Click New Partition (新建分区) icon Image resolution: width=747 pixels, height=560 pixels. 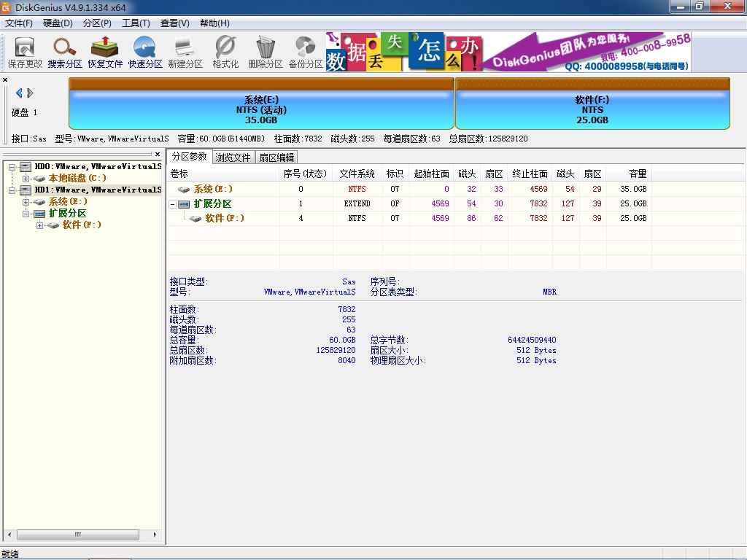[x=185, y=52]
